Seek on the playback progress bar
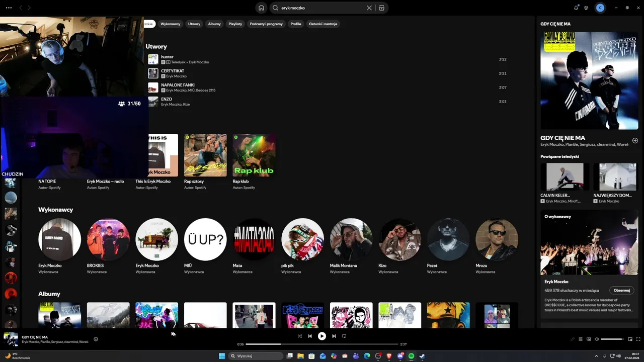644x362 pixels. point(322,344)
